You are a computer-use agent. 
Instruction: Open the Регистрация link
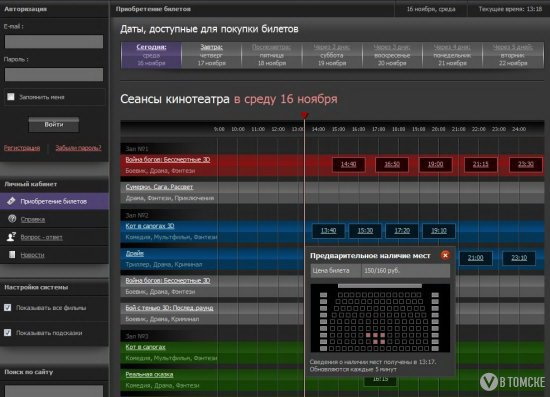pos(22,148)
